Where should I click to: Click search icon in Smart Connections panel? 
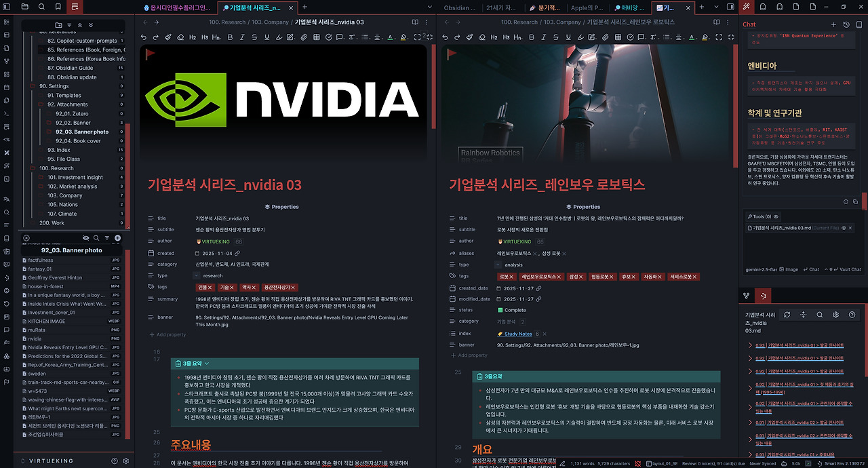819,315
